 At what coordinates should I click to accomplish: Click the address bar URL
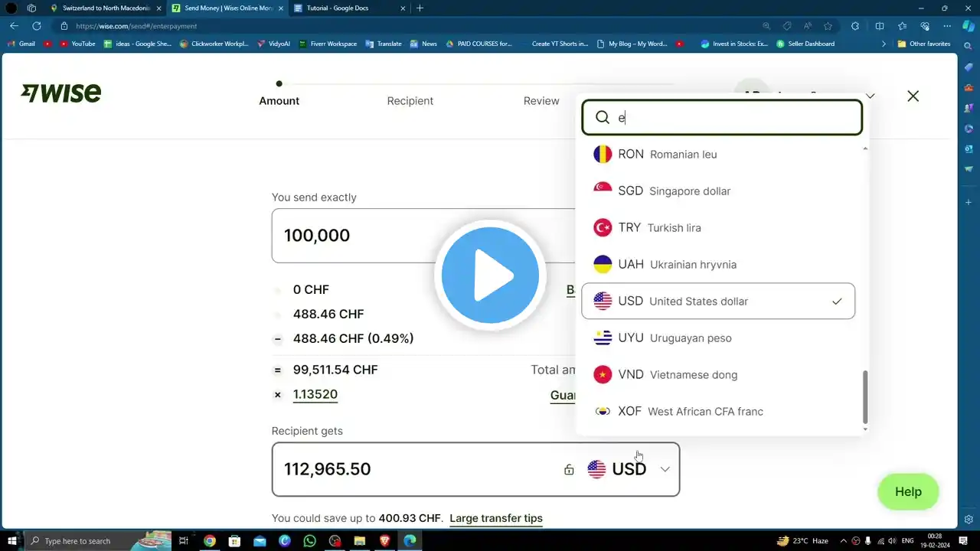(x=136, y=26)
